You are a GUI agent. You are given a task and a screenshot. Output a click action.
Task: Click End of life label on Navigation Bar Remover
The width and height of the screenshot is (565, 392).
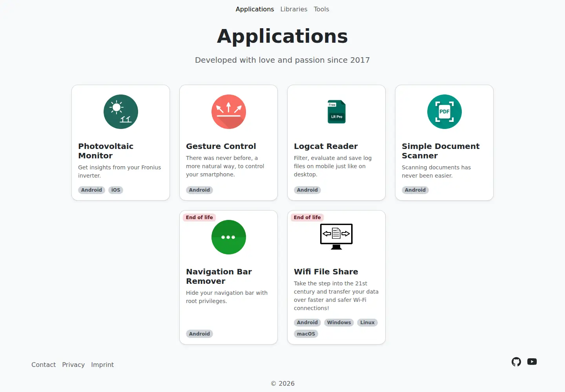pos(199,218)
